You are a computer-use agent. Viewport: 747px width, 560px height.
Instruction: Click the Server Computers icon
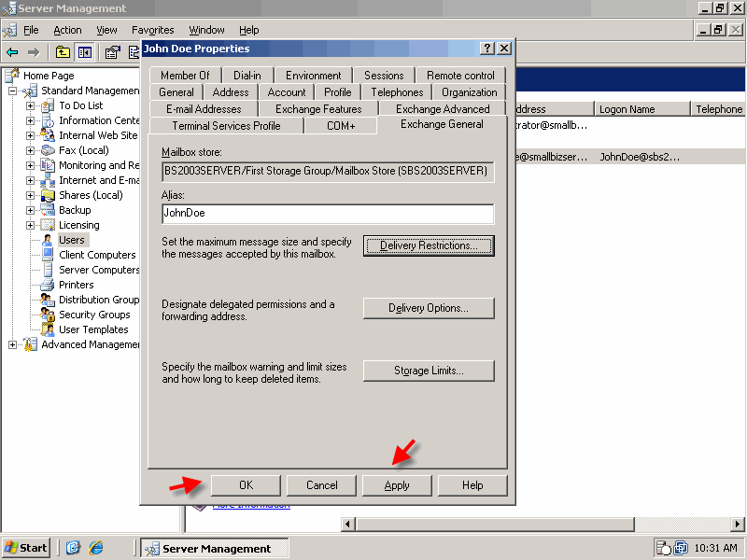pyautogui.click(x=48, y=270)
